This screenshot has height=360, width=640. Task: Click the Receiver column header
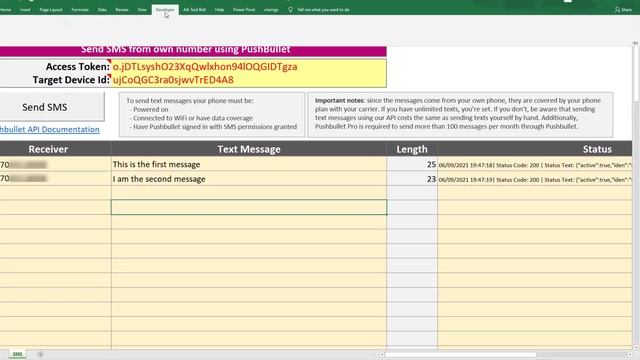(48, 149)
